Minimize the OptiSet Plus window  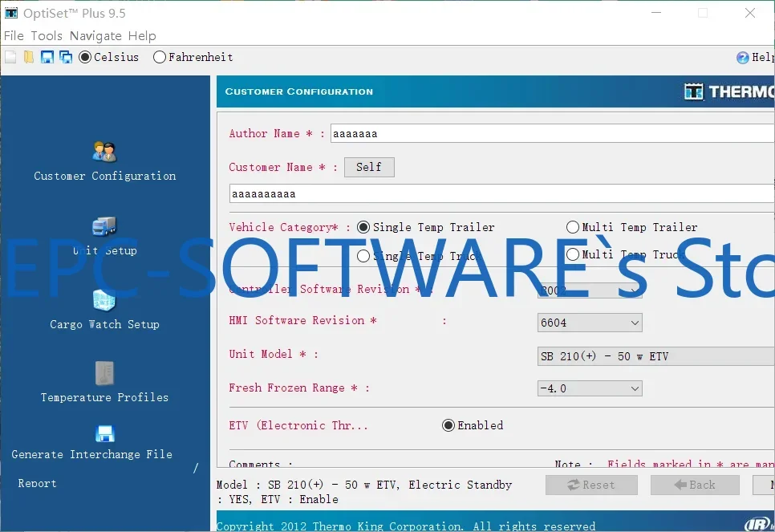656,13
